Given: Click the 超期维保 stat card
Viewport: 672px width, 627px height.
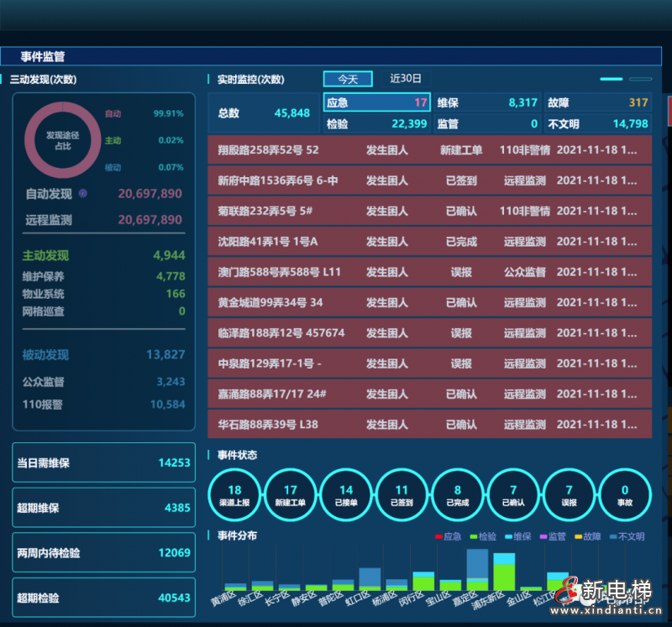Looking at the screenshot, I should pyautogui.click(x=103, y=508).
